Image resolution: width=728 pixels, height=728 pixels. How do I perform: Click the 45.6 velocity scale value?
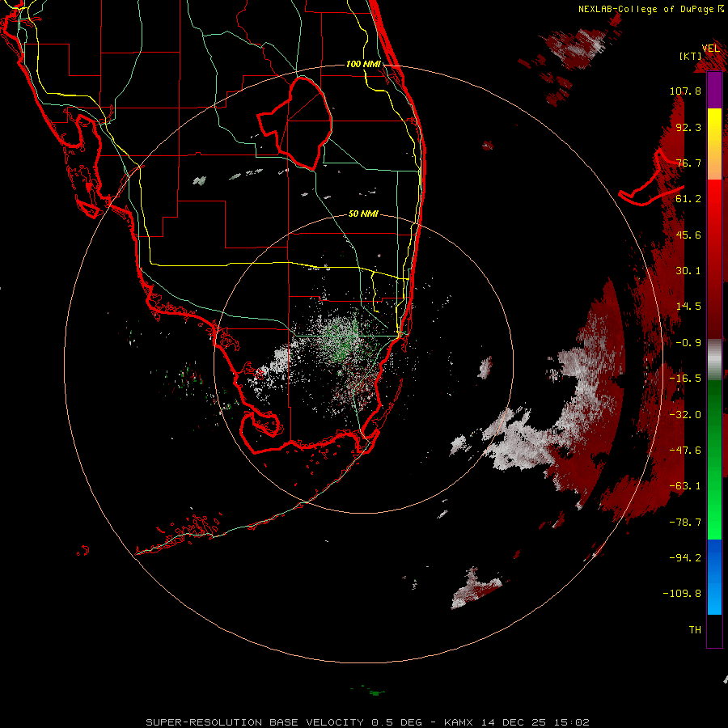(x=688, y=235)
